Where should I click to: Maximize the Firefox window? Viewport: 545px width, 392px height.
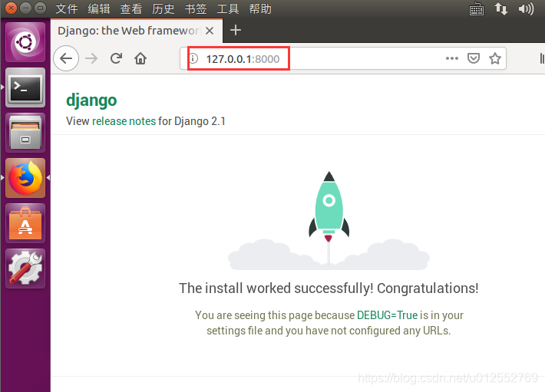coord(41,8)
